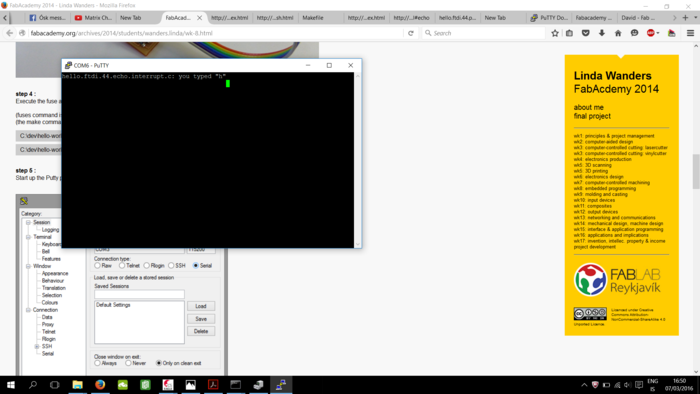Click into the Saved Sessions text field
This screenshot has width=700, height=394.
(139, 294)
